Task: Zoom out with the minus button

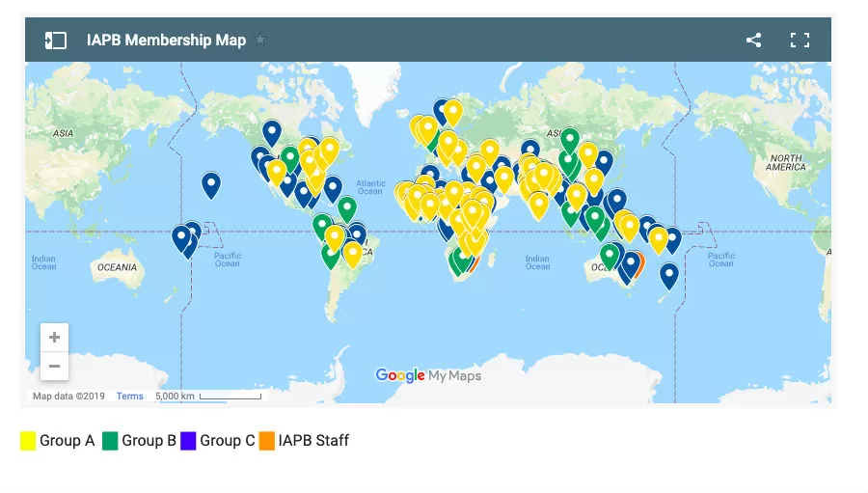Action: coord(54,367)
